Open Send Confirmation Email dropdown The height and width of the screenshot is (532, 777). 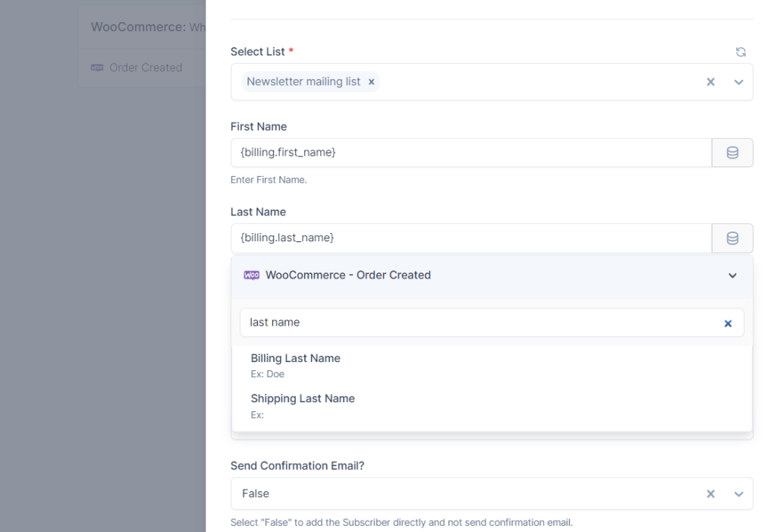[738, 494]
